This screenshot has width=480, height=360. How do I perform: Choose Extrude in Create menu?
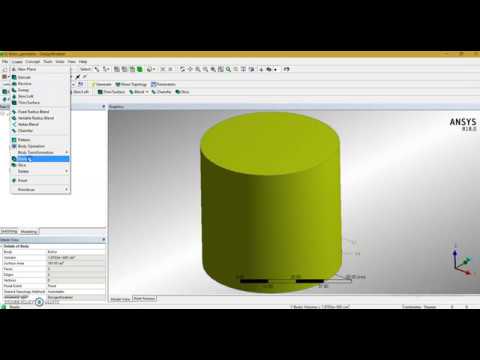(40, 77)
